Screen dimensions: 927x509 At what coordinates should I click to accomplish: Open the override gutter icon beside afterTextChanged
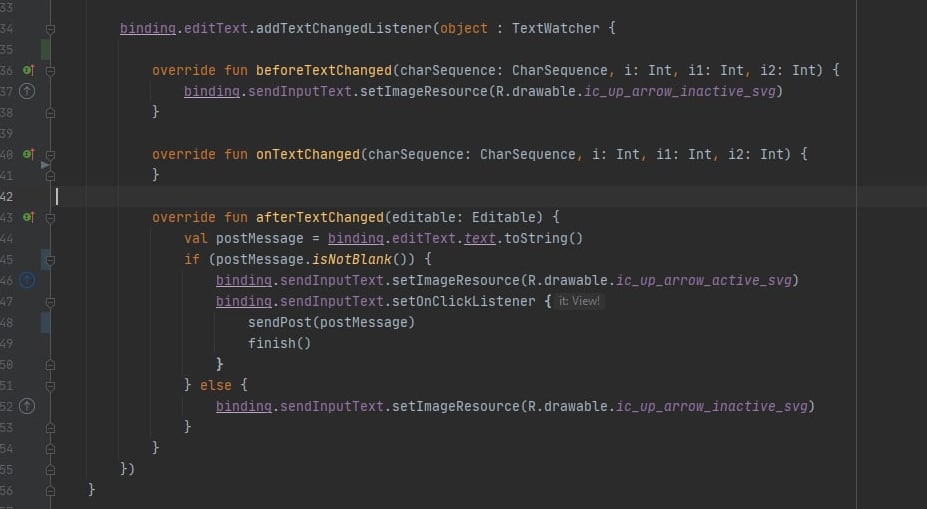pos(28,218)
